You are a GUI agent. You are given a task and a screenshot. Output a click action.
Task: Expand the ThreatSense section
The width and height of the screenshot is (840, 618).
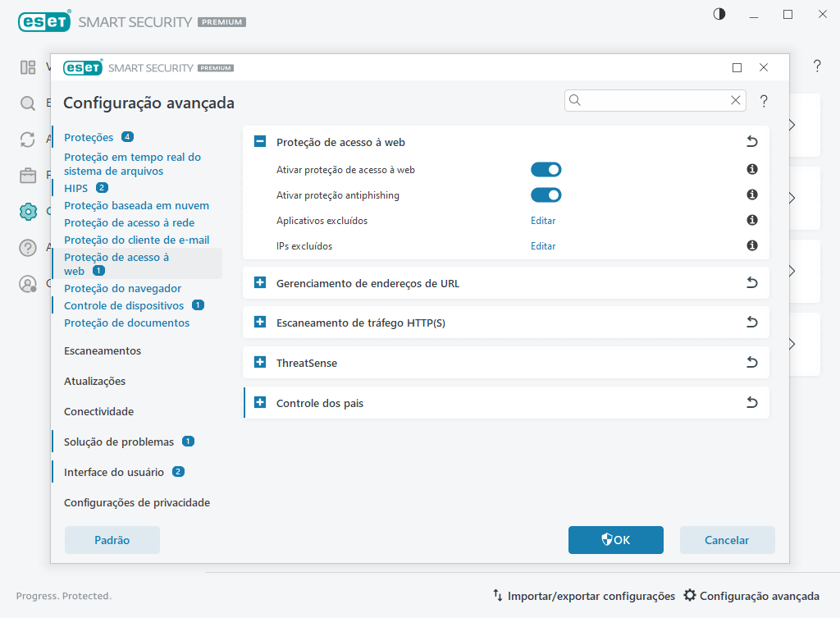[259, 362]
